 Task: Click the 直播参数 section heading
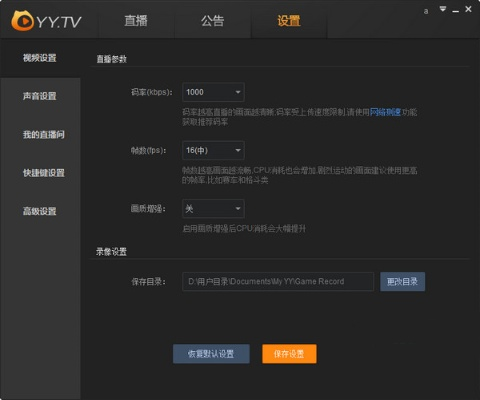point(112,59)
